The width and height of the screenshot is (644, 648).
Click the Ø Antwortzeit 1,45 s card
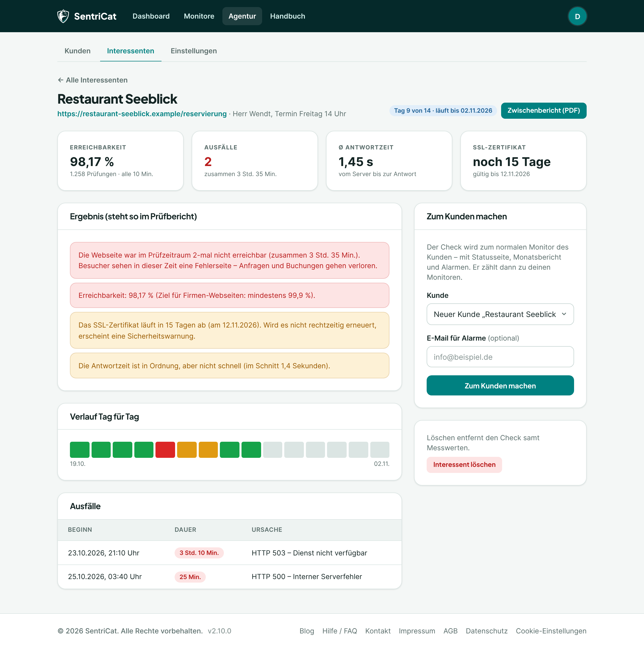pos(389,161)
